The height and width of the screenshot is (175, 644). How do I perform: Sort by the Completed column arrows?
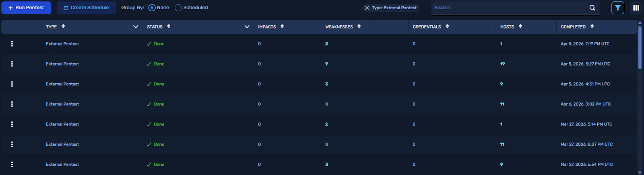(592, 27)
